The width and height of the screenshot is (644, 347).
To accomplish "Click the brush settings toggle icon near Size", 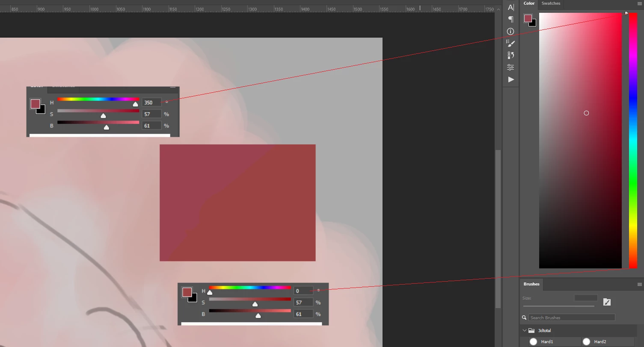I will click(x=607, y=302).
